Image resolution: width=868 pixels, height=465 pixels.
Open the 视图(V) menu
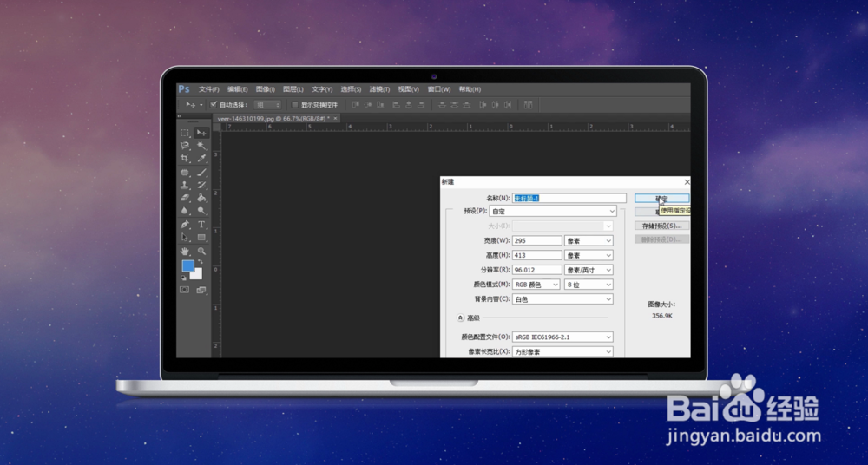pos(409,89)
